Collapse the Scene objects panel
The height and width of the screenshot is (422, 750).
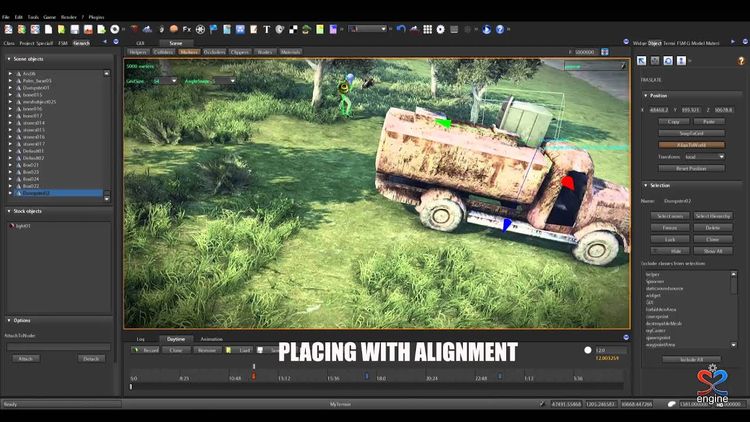pyautogui.click(x=9, y=59)
